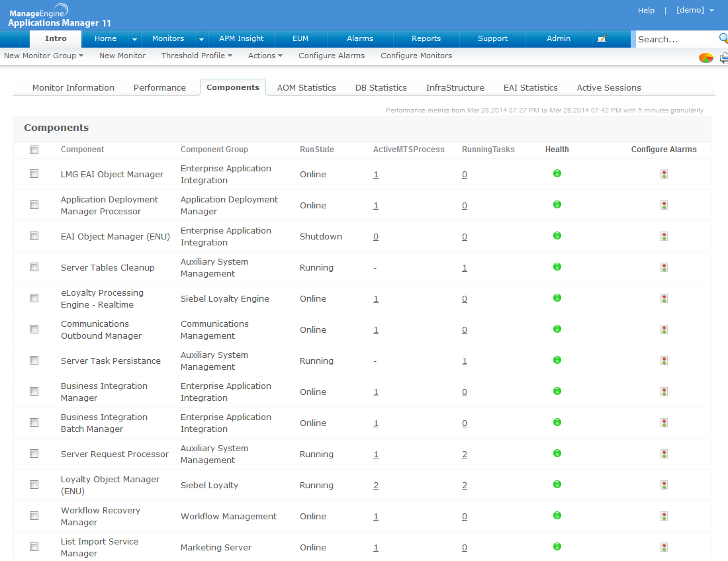Screen dimensions: 728x561
Task: Click ActiveMTSProcess value for Business Integration Manager
Action: click(x=376, y=392)
